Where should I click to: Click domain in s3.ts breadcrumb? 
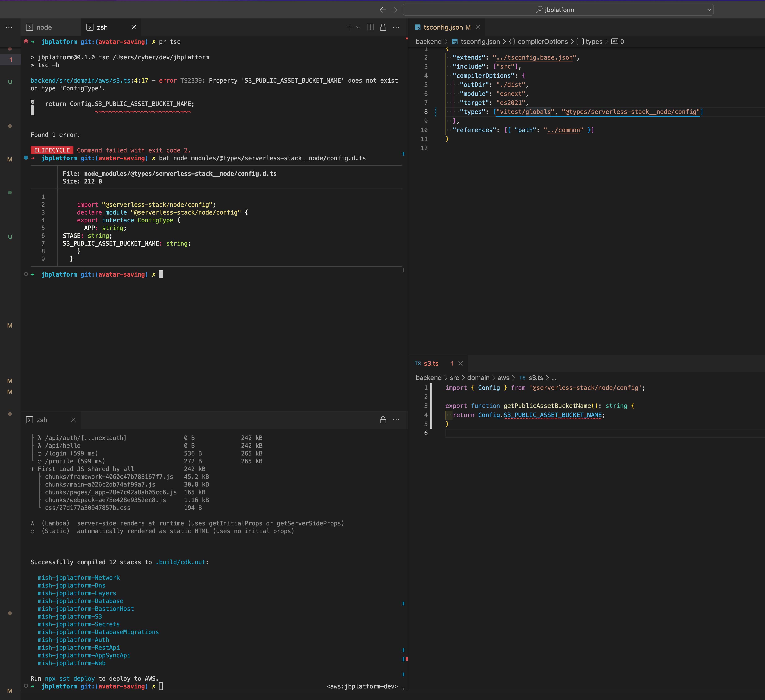pos(478,378)
